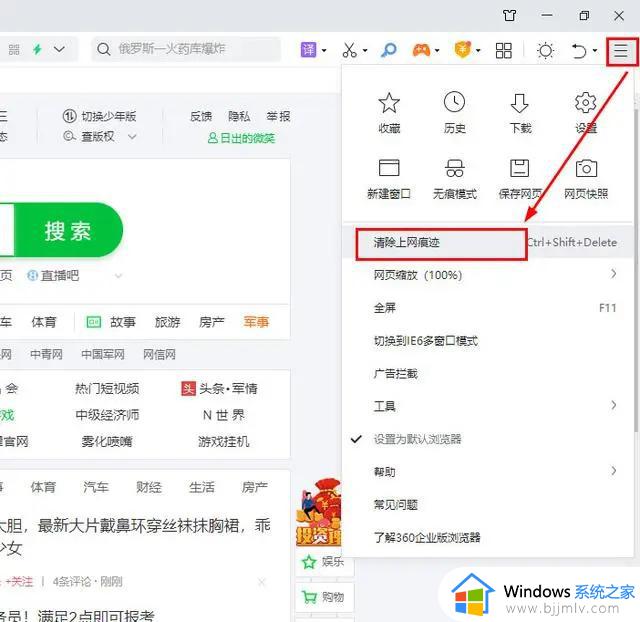The width and height of the screenshot is (640, 622).
Task: Click the blue magnifier search icon
Action: [389, 50]
